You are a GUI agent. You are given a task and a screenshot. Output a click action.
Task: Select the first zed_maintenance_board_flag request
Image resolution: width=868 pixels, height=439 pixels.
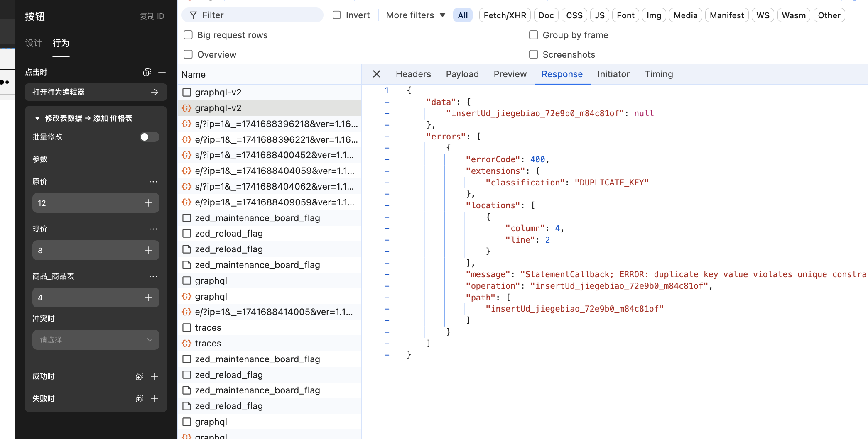tap(270, 218)
